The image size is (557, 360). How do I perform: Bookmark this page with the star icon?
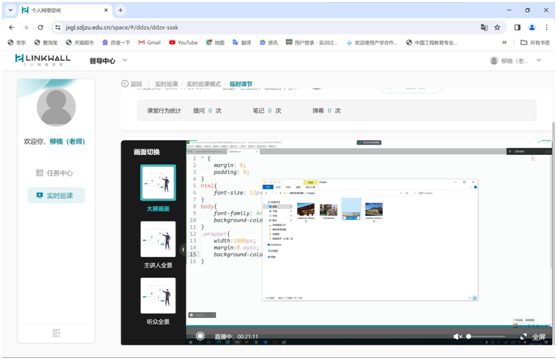[497, 27]
